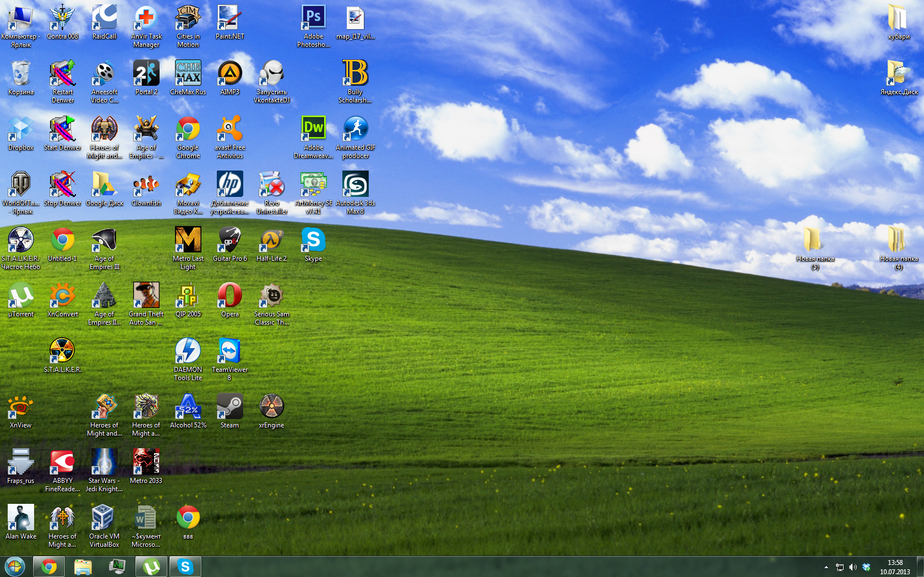
Task: Open Aneesoft Video Converter shortcut
Action: 105,81
